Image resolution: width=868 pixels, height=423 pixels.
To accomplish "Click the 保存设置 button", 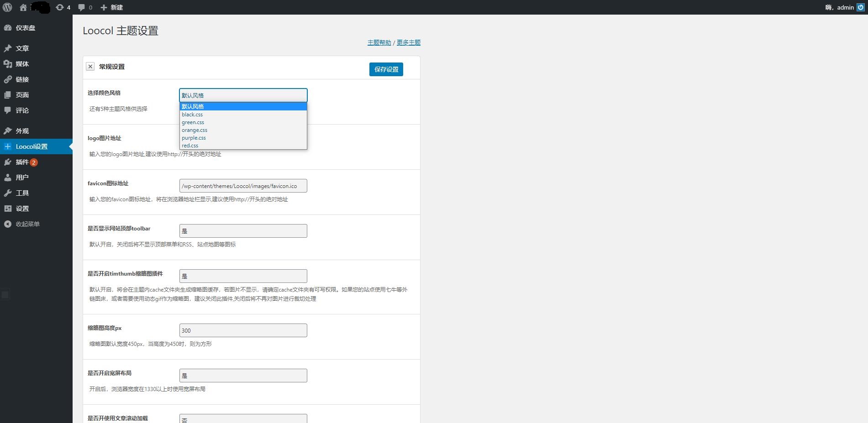I will pyautogui.click(x=386, y=69).
